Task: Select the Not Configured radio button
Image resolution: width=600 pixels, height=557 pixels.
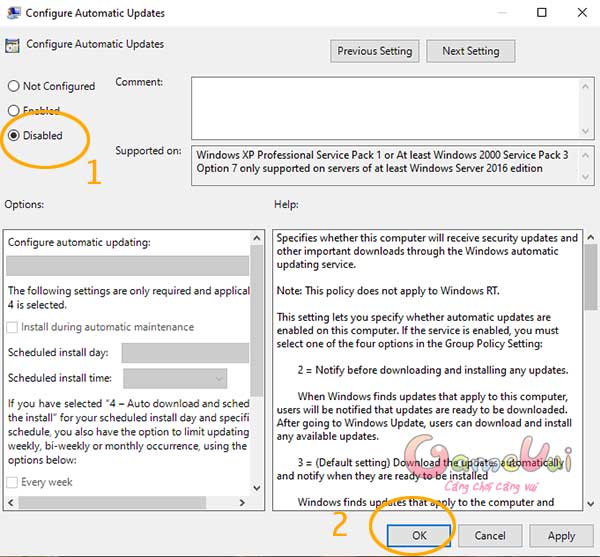Action: [14, 87]
